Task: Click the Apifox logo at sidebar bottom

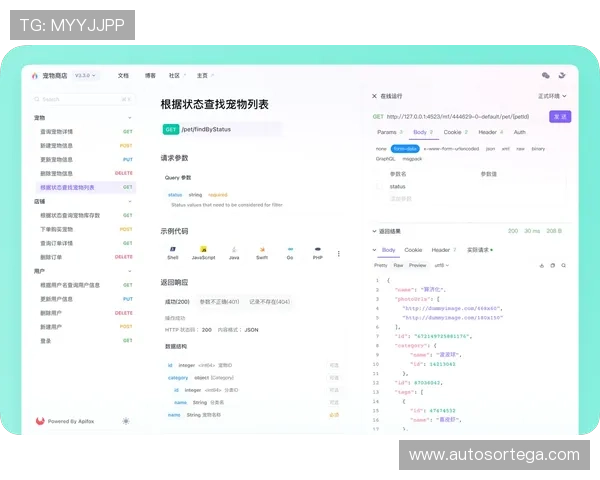Action: coord(40,421)
